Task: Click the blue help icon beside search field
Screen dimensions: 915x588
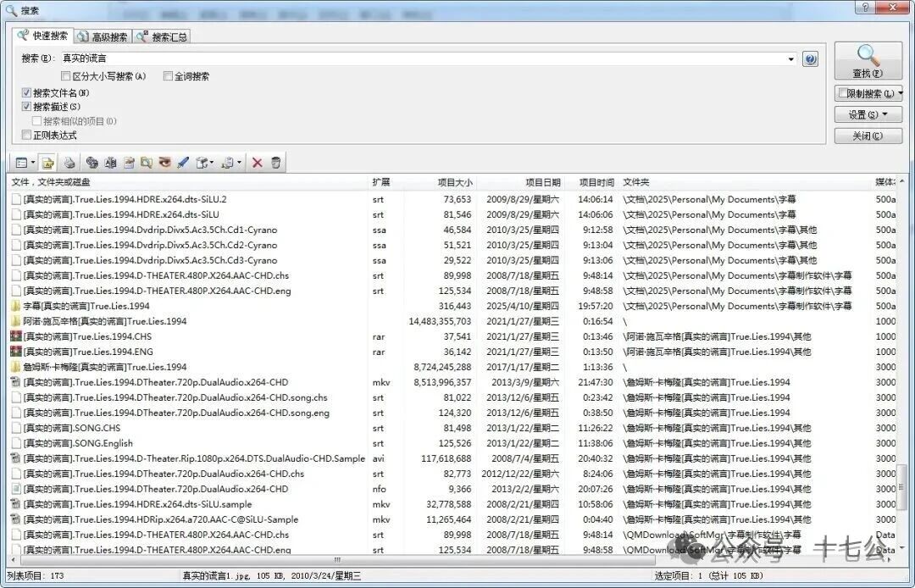Action: [x=810, y=59]
